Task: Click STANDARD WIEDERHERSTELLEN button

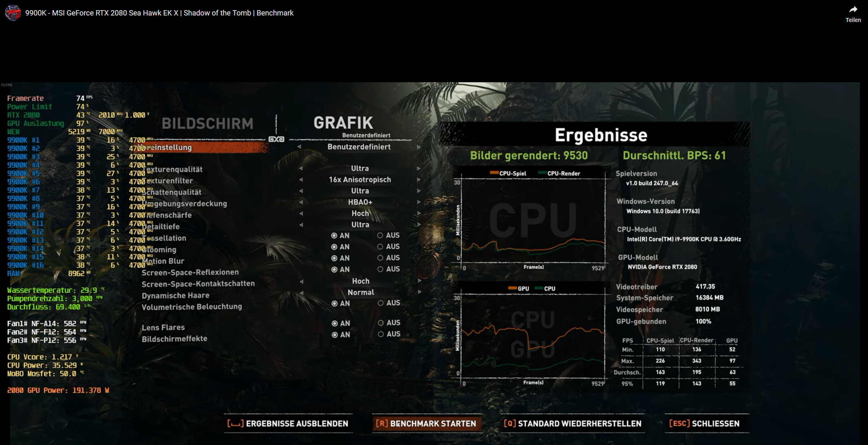Action: coord(573,423)
